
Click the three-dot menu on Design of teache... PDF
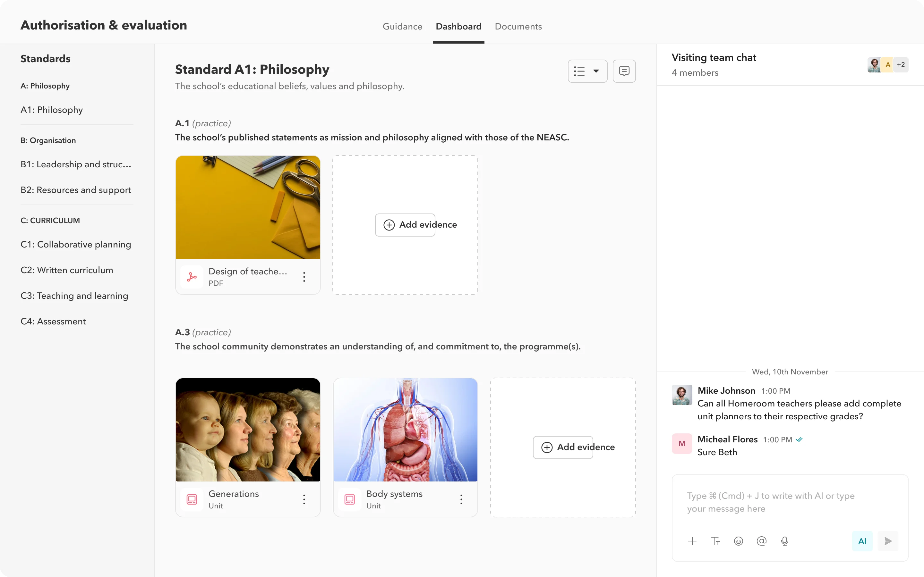coord(304,277)
